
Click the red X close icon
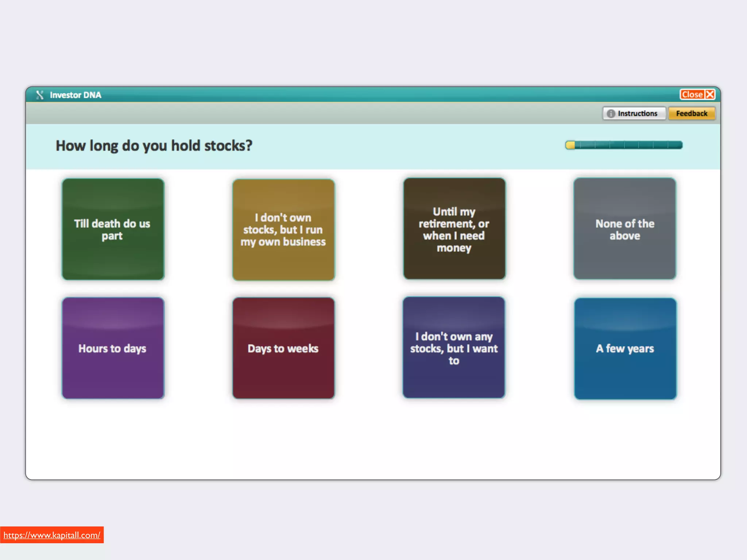click(710, 94)
